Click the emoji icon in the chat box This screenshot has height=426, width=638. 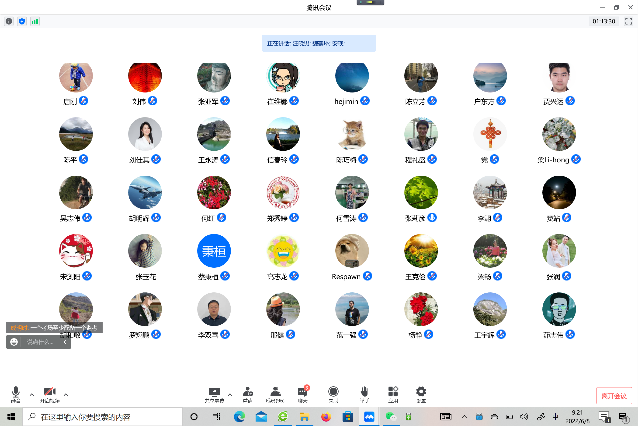pyautogui.click(x=14, y=342)
